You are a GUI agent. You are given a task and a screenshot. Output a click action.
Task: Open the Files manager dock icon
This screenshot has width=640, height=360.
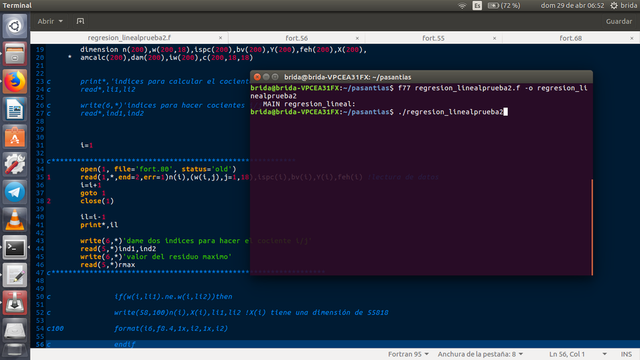pyautogui.click(x=15, y=54)
